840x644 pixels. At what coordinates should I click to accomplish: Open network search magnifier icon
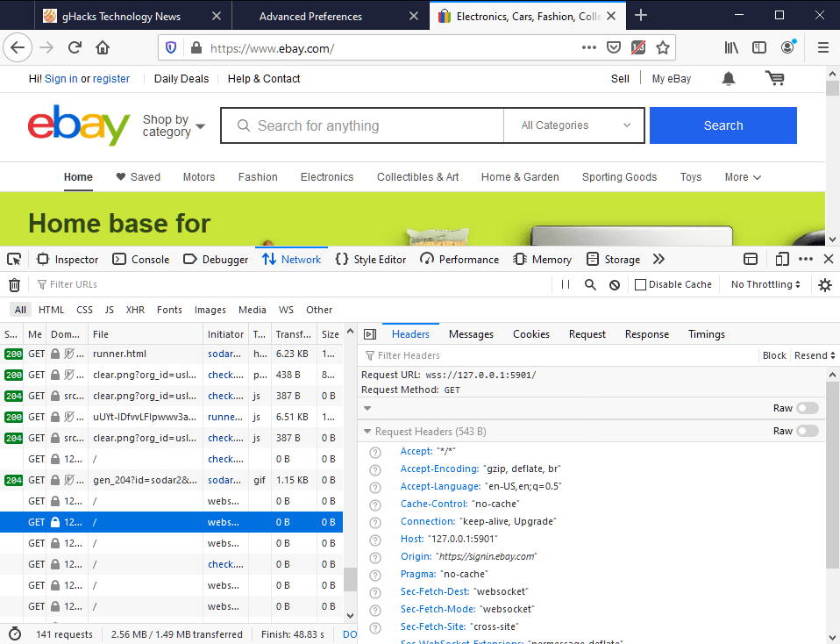(x=590, y=284)
